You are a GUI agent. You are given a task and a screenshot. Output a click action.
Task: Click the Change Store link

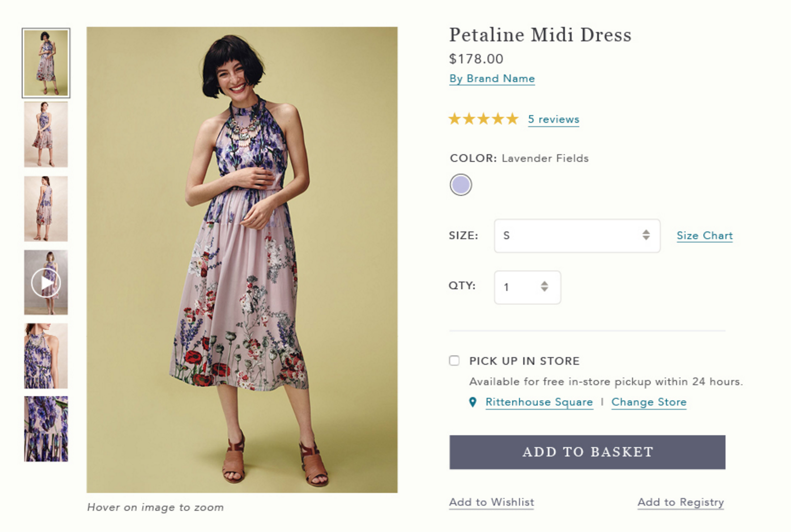pyautogui.click(x=648, y=402)
